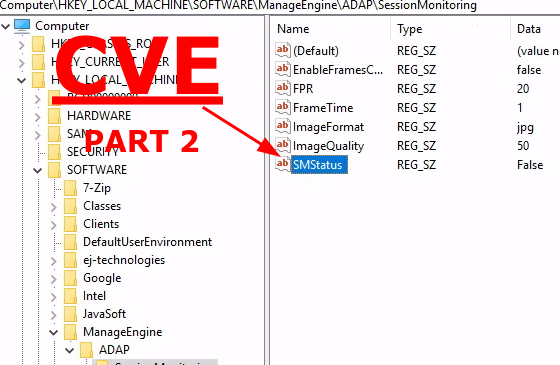Click the string icon beside EnableFramesC... value
Image resolution: width=560 pixels, height=365 pixels.
point(283,69)
